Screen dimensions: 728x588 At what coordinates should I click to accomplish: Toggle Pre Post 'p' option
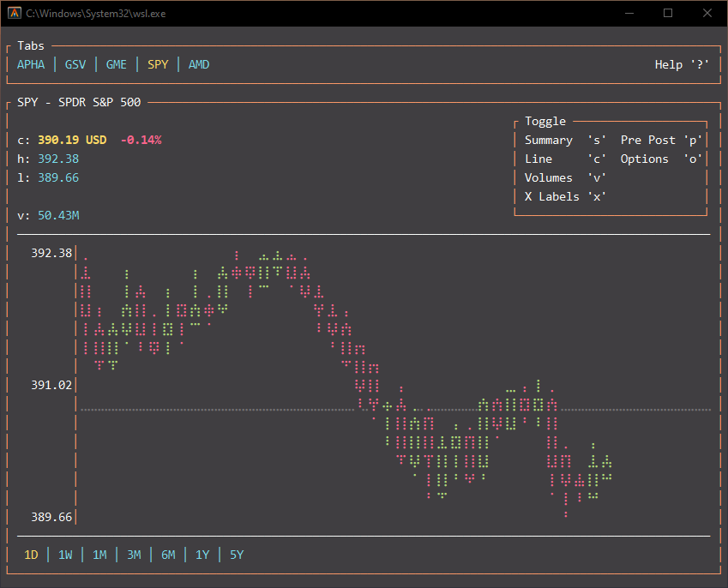[x=661, y=141]
